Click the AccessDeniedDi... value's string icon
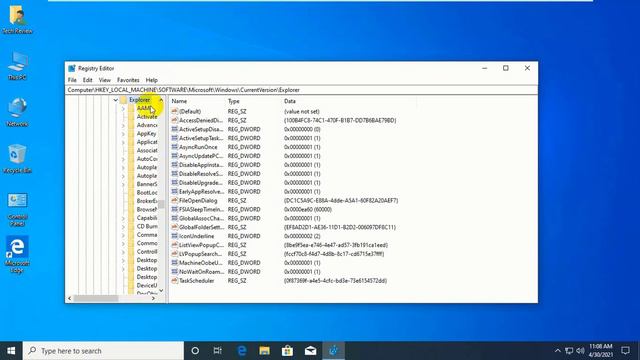640x360 pixels. click(175, 120)
